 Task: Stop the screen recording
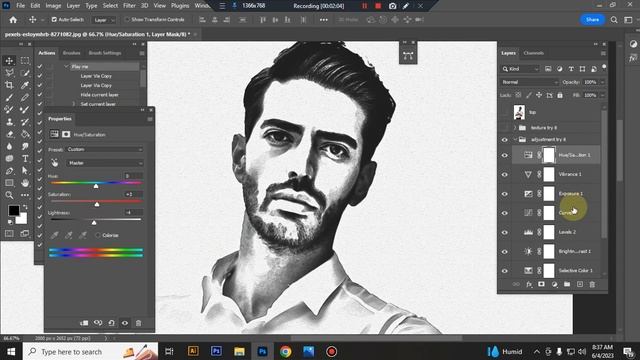pyautogui.click(x=378, y=6)
